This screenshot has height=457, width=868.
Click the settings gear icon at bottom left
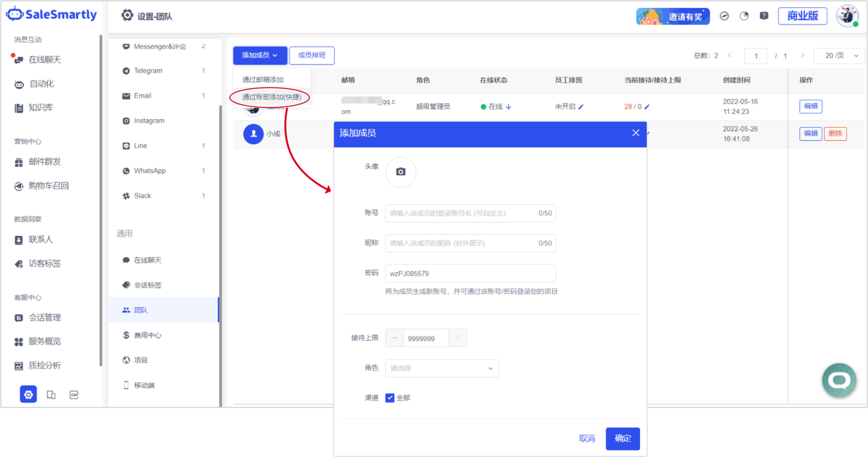click(x=28, y=394)
